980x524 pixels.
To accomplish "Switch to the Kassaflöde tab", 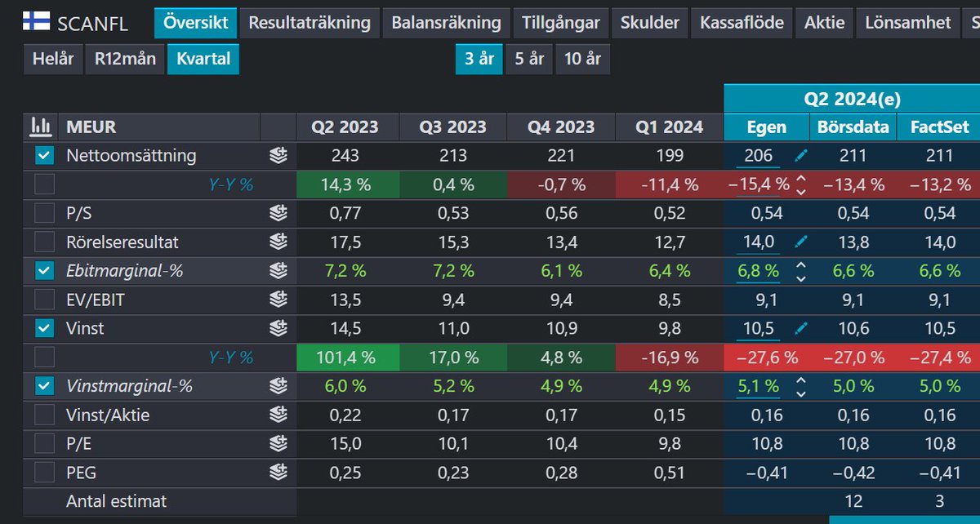I will 742,22.
